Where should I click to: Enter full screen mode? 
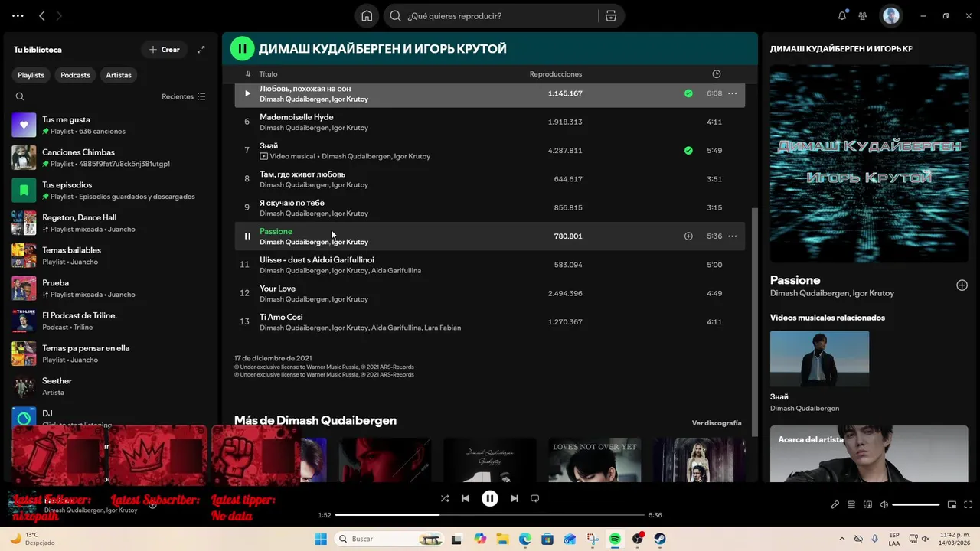[x=969, y=504]
